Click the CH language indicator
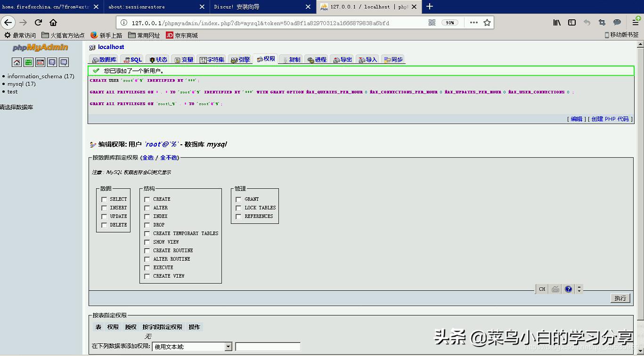Viewport: 644px width, 356px height. coord(542,289)
